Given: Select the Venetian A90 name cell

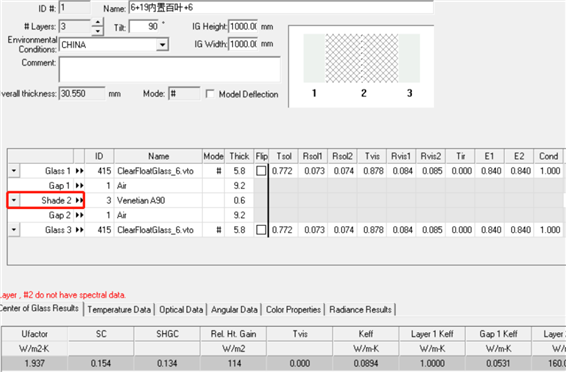Looking at the screenshot, I should coord(158,200).
